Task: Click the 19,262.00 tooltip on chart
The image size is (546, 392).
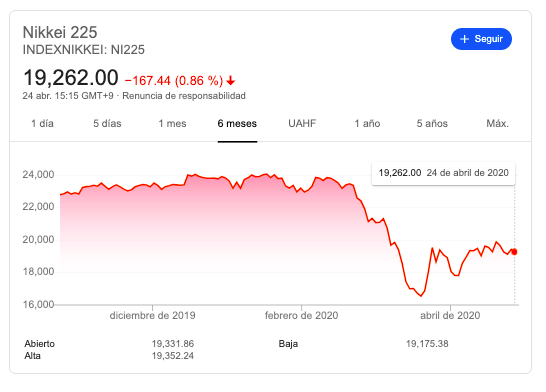Action: tap(443, 173)
